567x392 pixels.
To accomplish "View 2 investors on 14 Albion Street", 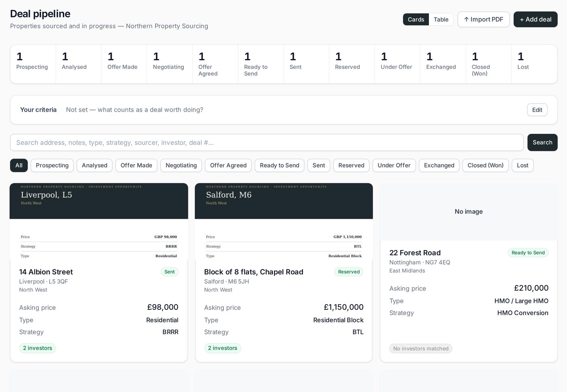I will [x=37, y=348].
